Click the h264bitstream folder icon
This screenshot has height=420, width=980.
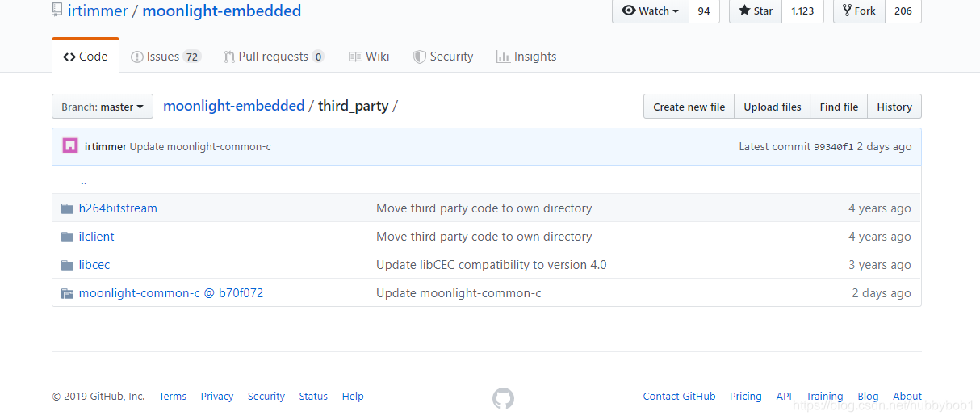(68, 208)
